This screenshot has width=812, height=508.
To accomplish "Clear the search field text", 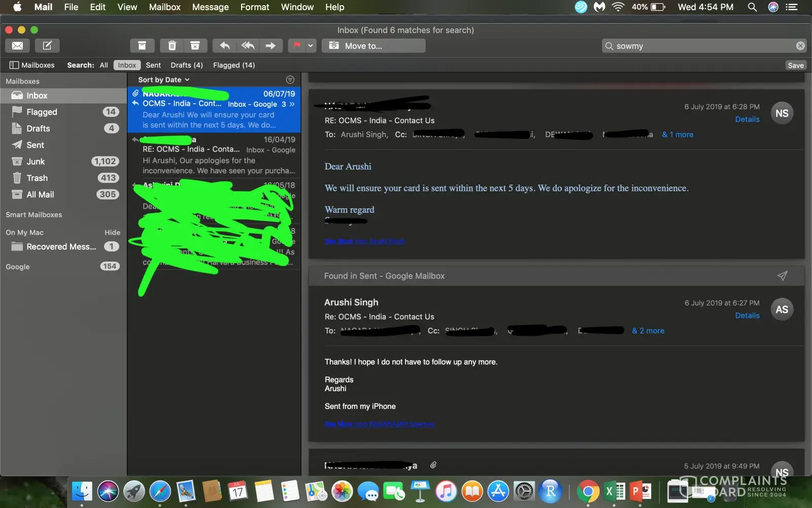I will coord(800,46).
